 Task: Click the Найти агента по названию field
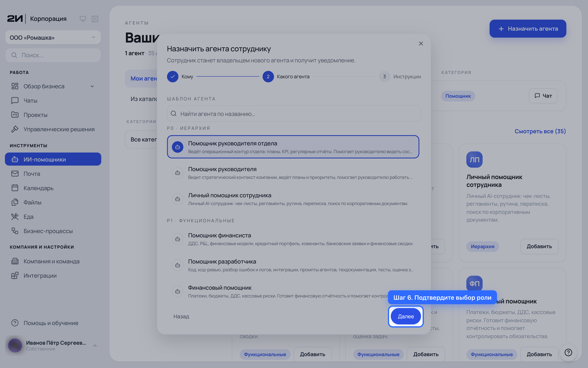coord(294,114)
